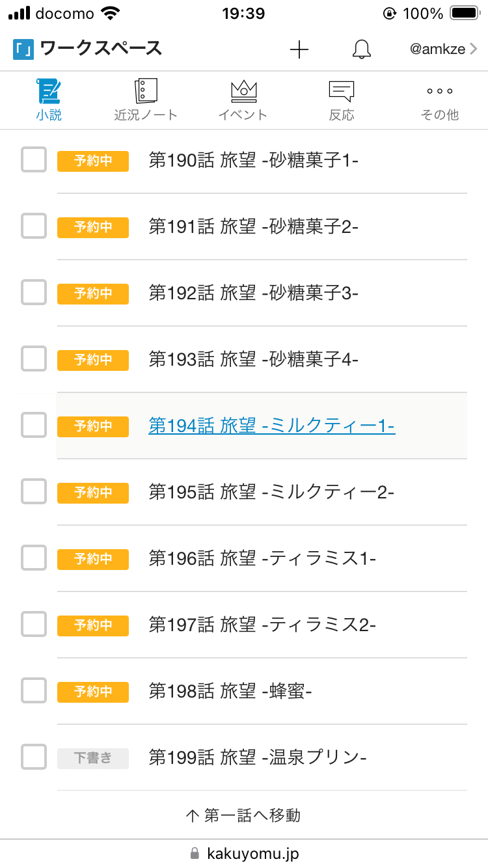Check the box for 第190話
Viewport: 488px width, 868px height.
coord(34,160)
